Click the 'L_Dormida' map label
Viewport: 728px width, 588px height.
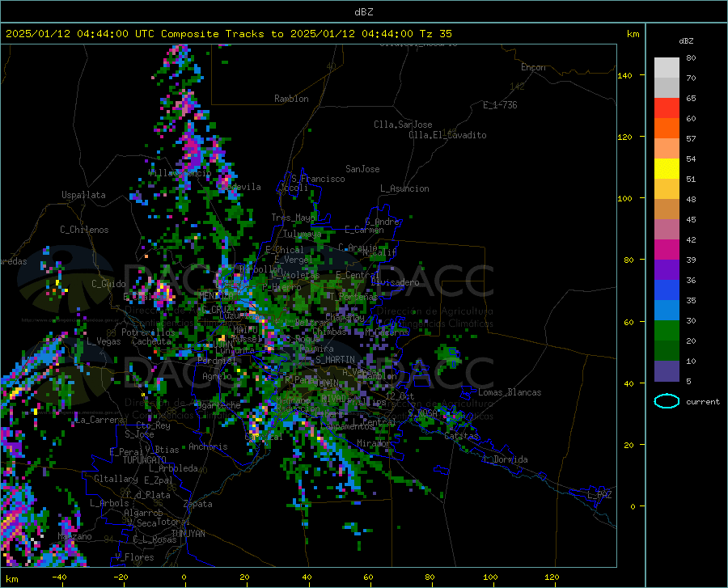click(506, 459)
